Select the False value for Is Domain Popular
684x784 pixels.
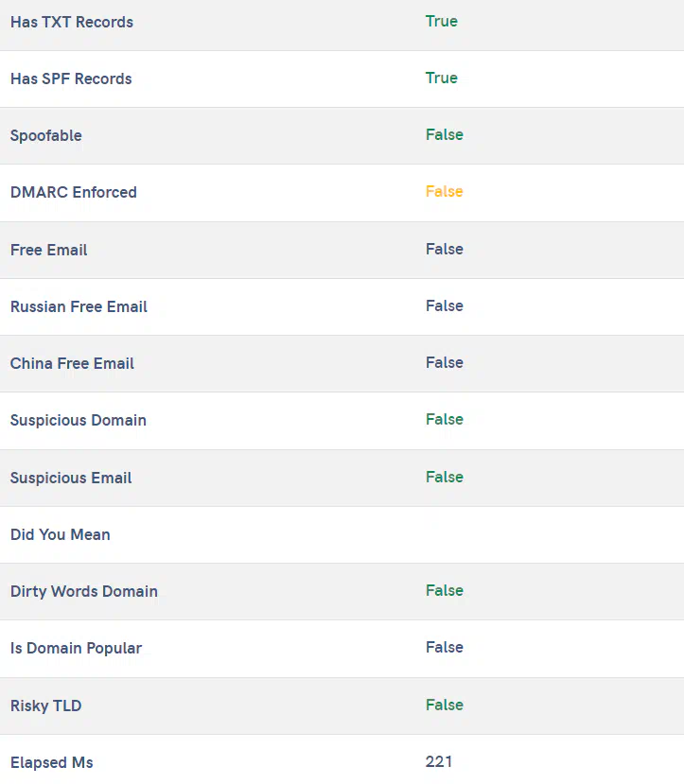point(444,647)
